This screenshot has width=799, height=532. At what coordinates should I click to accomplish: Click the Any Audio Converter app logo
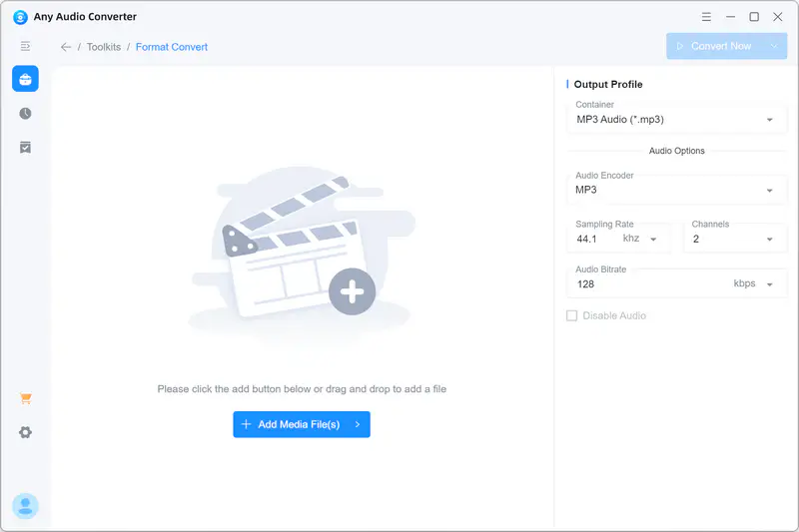tap(20, 17)
